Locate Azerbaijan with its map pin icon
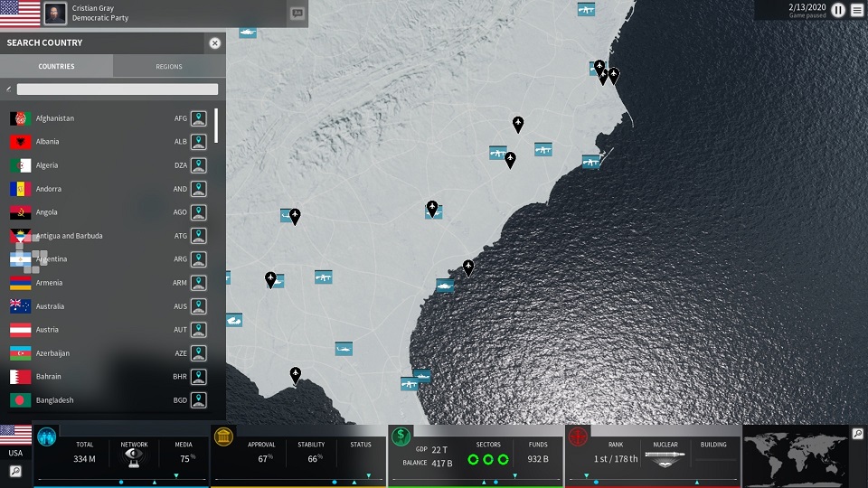 pyautogui.click(x=199, y=353)
